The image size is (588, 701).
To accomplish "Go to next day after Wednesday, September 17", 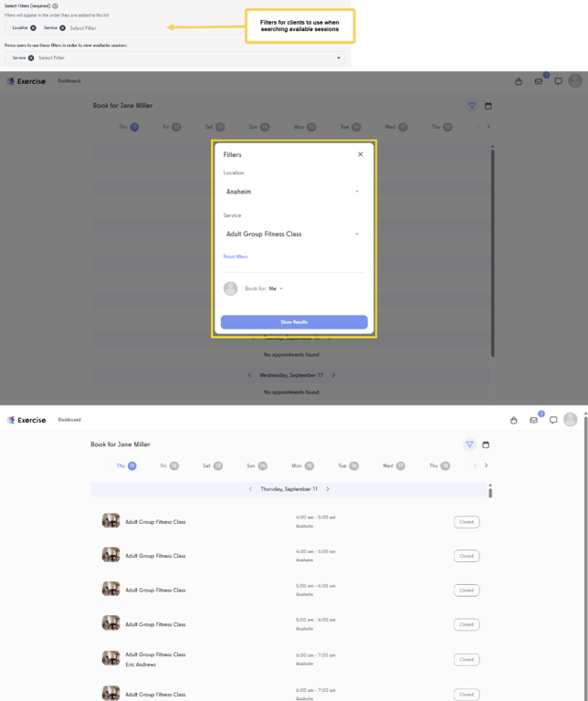I will pos(333,375).
